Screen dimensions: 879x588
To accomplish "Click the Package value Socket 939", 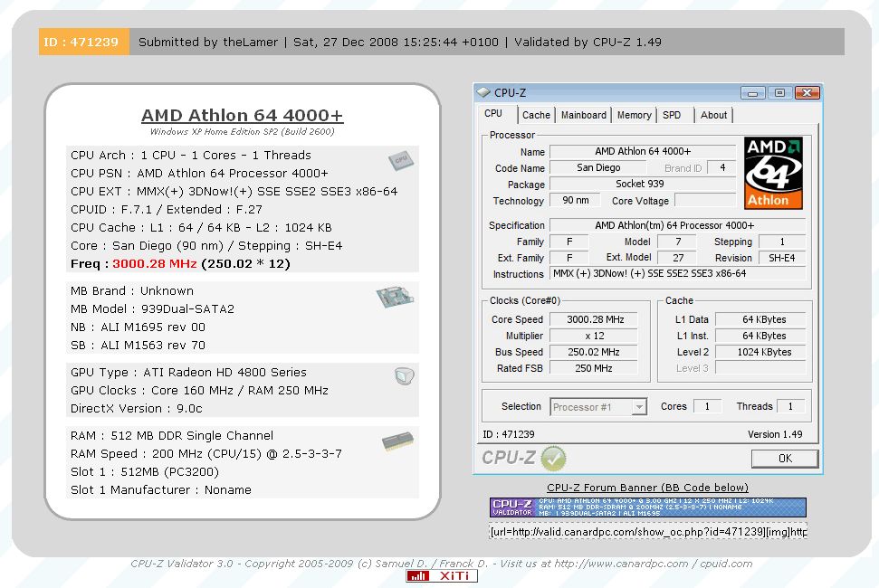I will 643,184.
